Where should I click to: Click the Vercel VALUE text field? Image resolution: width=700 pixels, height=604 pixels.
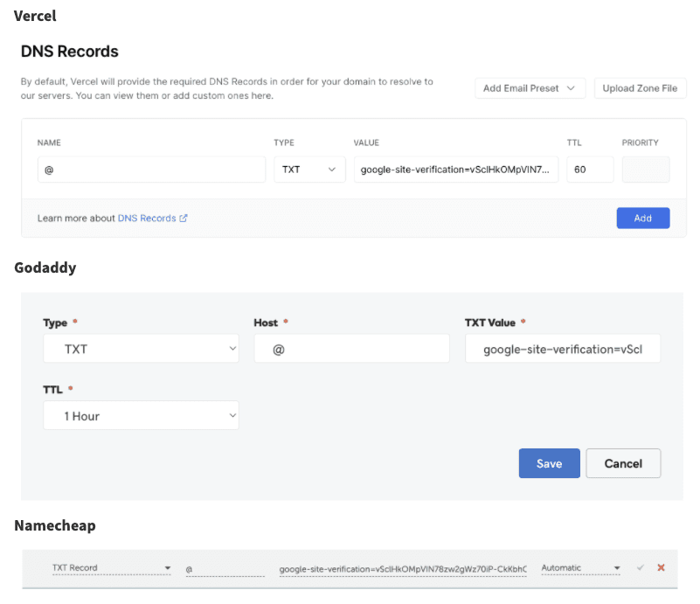click(x=455, y=170)
